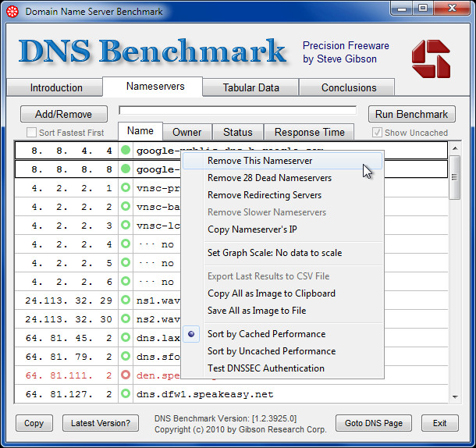Click status ring for 4.2.2.4

(126, 244)
